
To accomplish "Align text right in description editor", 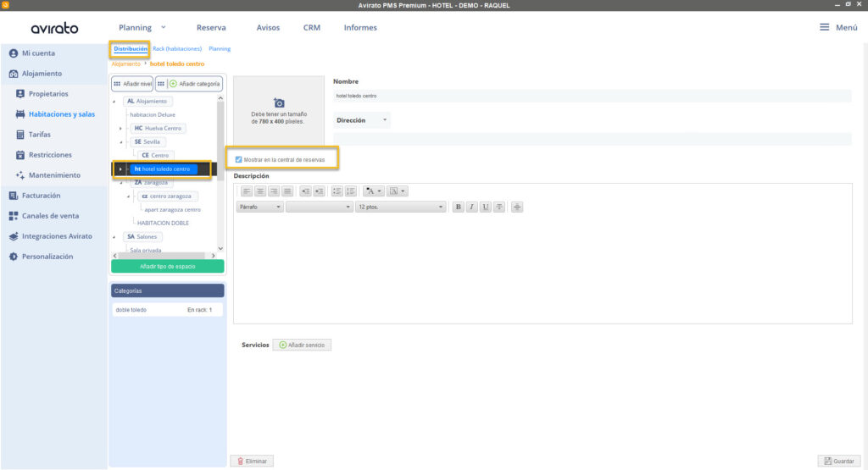I will point(274,191).
